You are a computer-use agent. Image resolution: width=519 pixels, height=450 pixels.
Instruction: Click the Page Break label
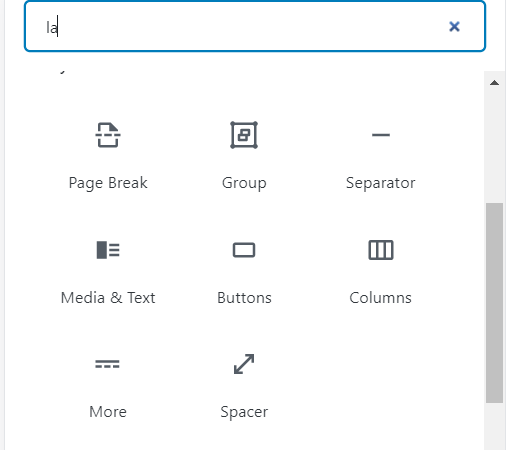click(x=108, y=183)
